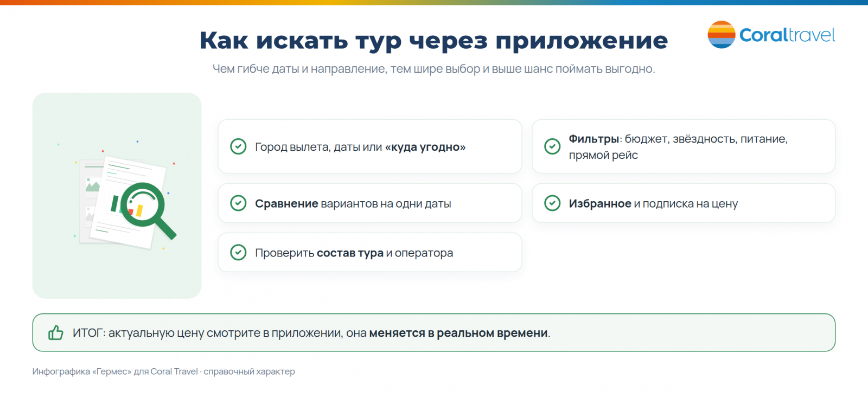
Task: Select the Проверить состав тура card
Action: pyautogui.click(x=370, y=253)
